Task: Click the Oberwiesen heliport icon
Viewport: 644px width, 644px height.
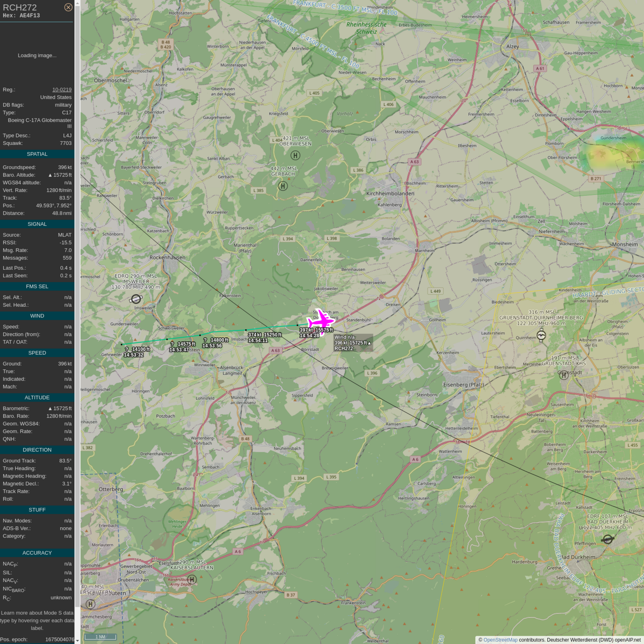Action: point(295,156)
